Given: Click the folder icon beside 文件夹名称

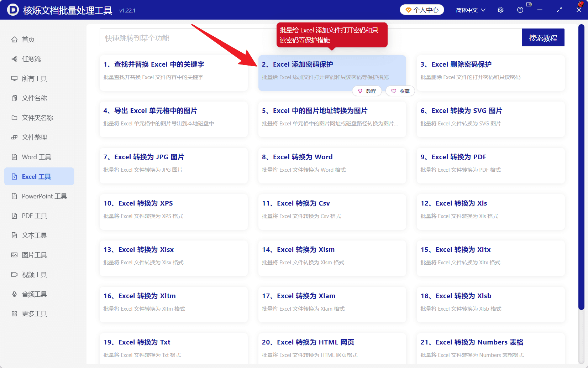Looking at the screenshot, I should pyautogui.click(x=14, y=118).
